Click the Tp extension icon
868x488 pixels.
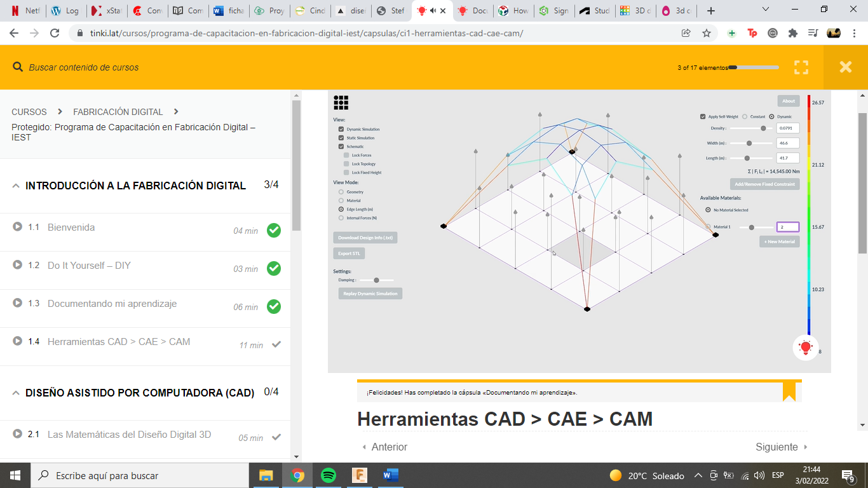coord(752,33)
